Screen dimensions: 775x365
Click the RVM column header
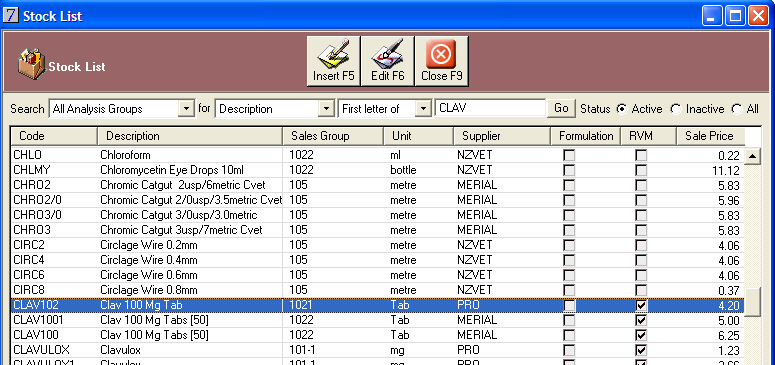(x=648, y=136)
